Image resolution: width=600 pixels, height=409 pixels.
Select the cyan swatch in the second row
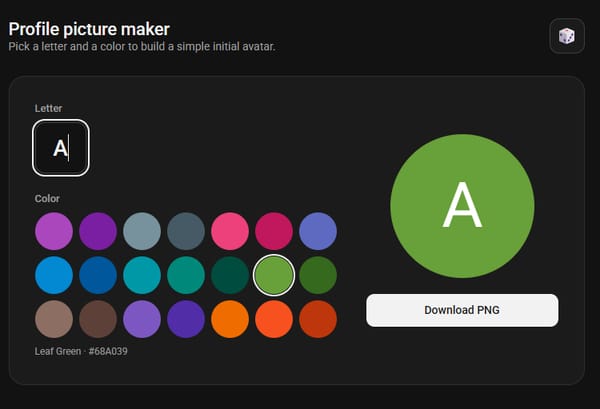[142, 275]
